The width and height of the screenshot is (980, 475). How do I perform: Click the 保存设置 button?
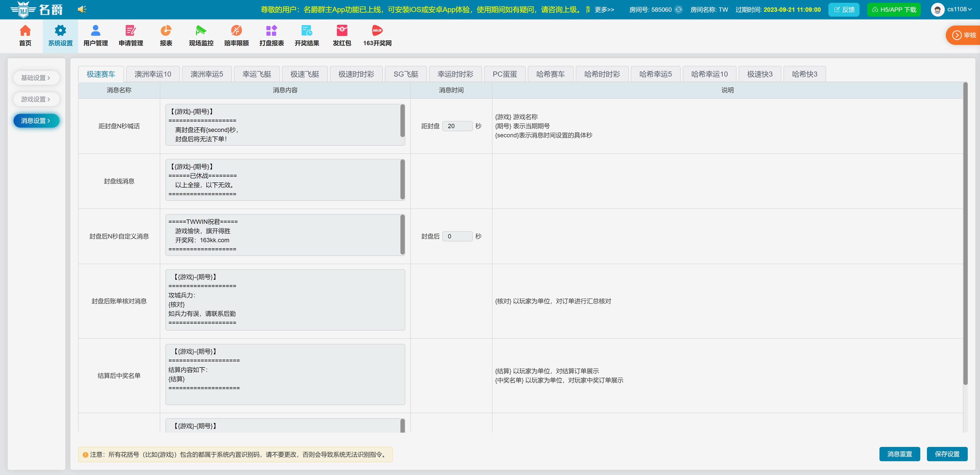pos(947,454)
